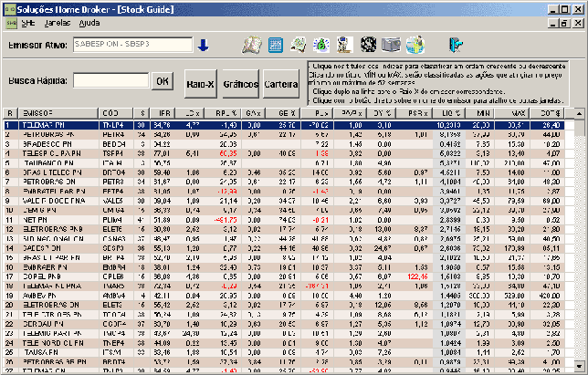Sort by the GE % column header
Viewport: 588px width, 375px height.
coord(283,113)
